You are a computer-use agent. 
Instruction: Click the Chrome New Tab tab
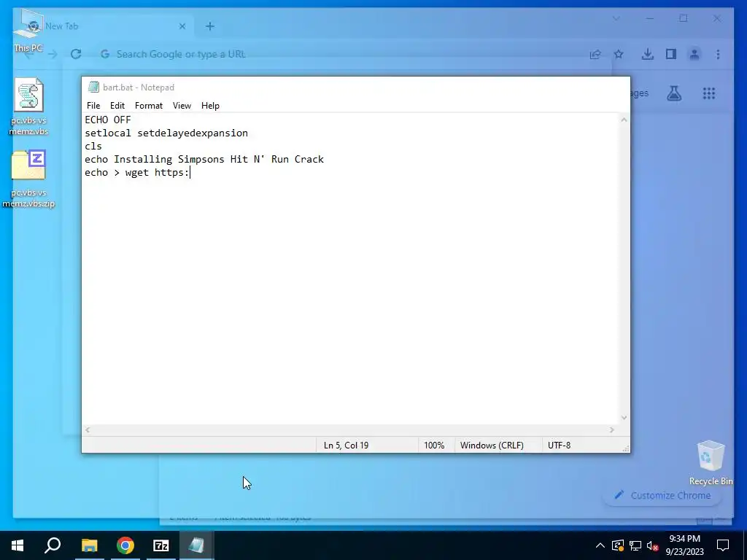click(102, 26)
